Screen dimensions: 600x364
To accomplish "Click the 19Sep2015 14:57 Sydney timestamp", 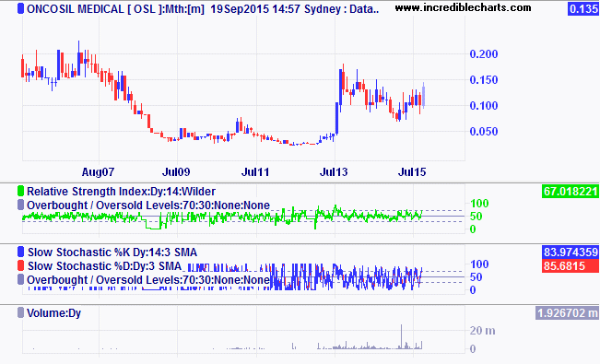I will pyautogui.click(x=276, y=9).
